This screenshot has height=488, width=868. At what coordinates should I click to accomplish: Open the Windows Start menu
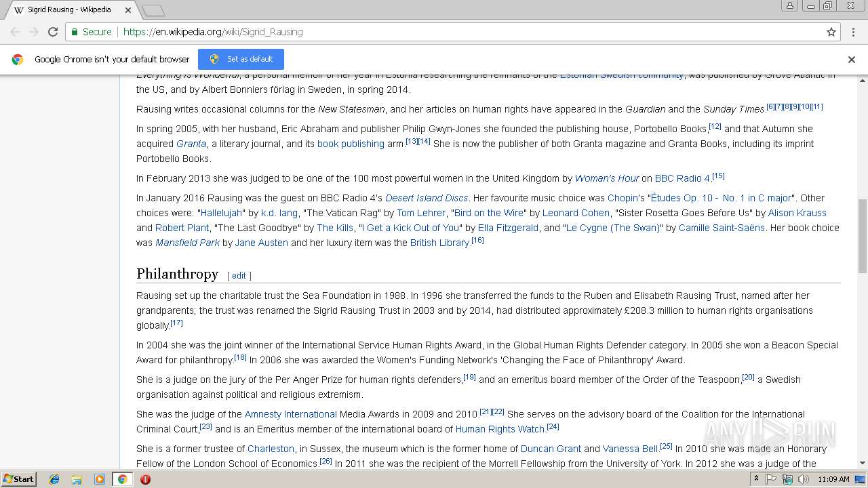pyautogui.click(x=18, y=479)
